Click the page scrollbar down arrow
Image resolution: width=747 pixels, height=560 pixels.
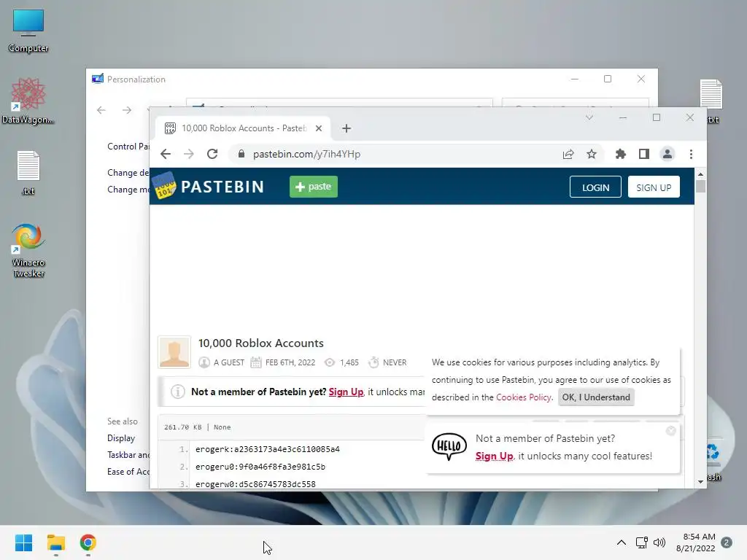click(x=700, y=481)
